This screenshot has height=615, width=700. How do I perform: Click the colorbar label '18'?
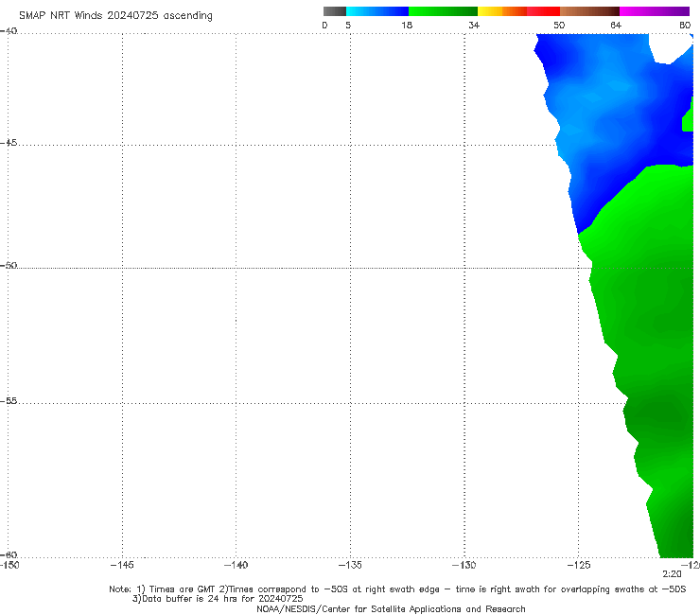pyautogui.click(x=407, y=25)
